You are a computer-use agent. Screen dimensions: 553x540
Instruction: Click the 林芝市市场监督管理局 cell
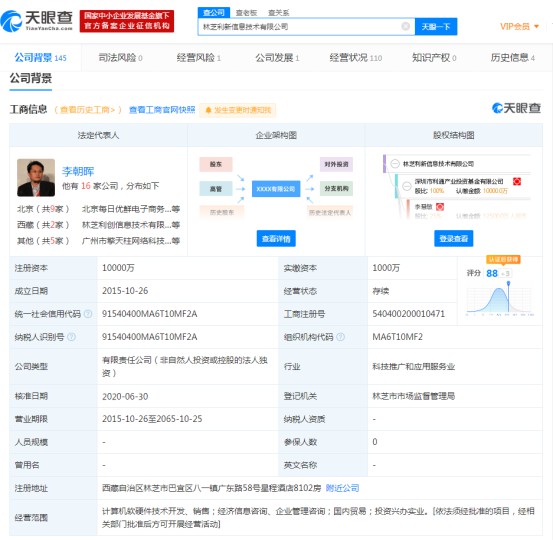(414, 396)
